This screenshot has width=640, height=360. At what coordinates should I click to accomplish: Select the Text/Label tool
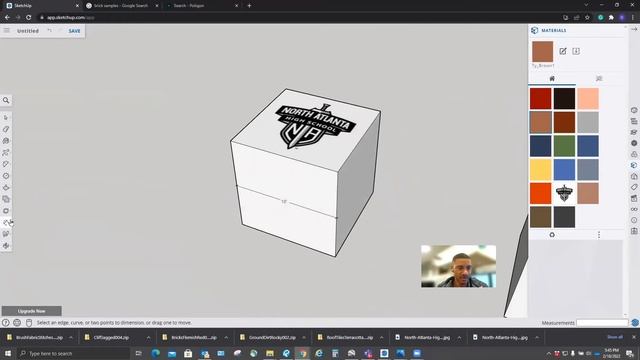(x=6, y=234)
